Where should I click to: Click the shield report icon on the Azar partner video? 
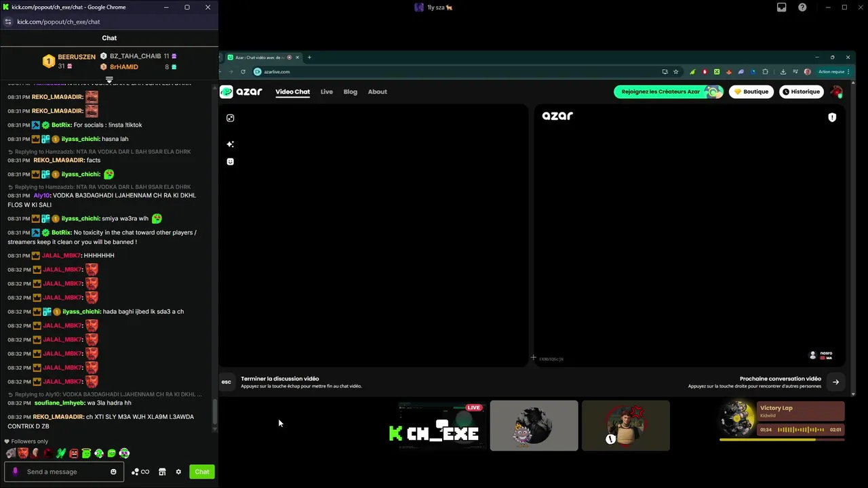tap(832, 117)
